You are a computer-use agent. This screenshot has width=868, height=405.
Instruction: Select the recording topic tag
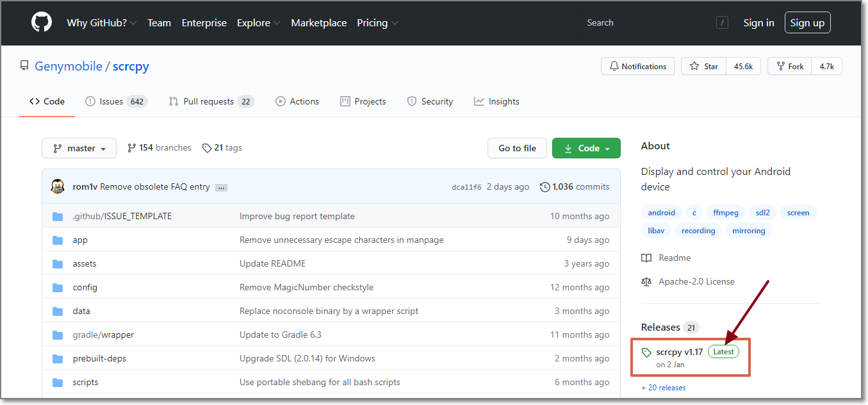tap(698, 231)
